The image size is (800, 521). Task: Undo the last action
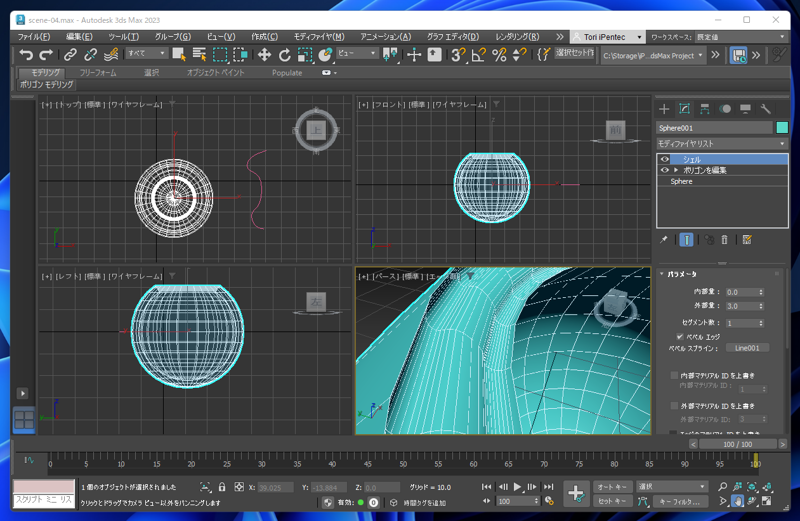click(26, 54)
